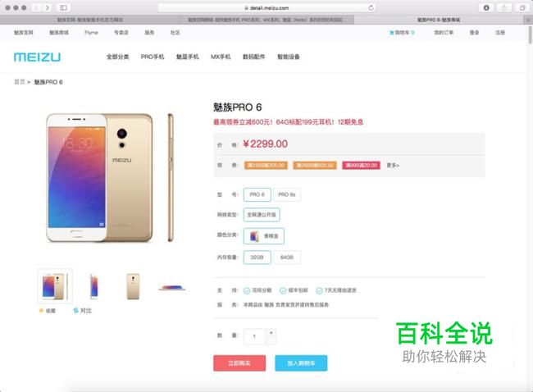Click the blue add to cart button
This screenshot has height=392, width=533.
(301, 363)
